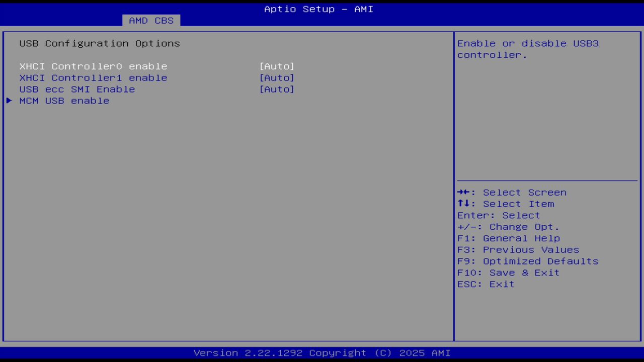Click the F10: Save & Exit hint
Image resolution: width=644 pixels, height=362 pixels.
click(508, 274)
